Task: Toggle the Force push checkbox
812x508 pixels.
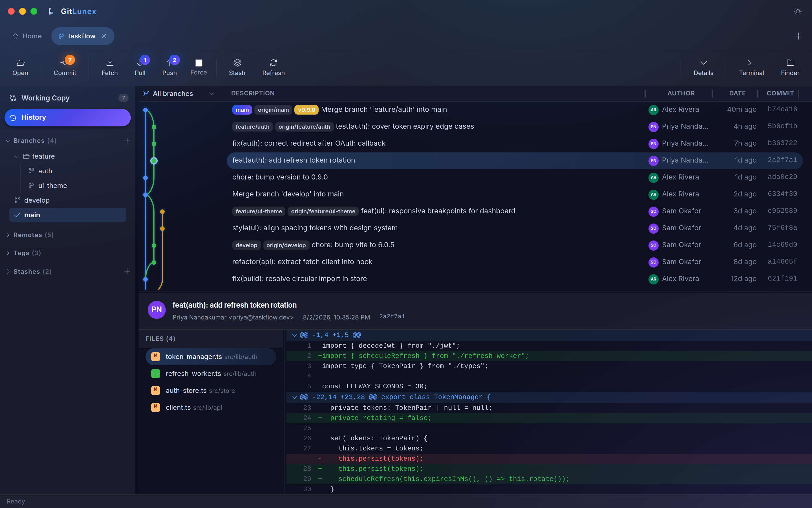Action: coord(199,63)
